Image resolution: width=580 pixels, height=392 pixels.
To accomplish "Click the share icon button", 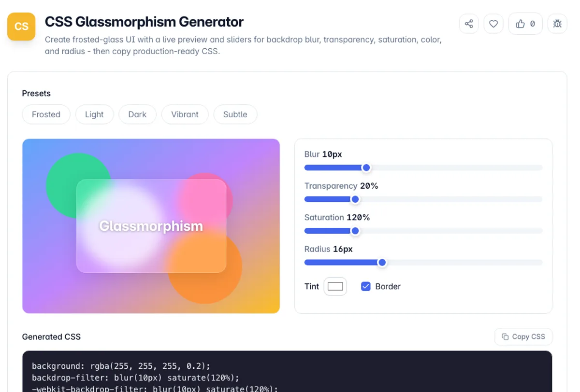I will (x=469, y=24).
